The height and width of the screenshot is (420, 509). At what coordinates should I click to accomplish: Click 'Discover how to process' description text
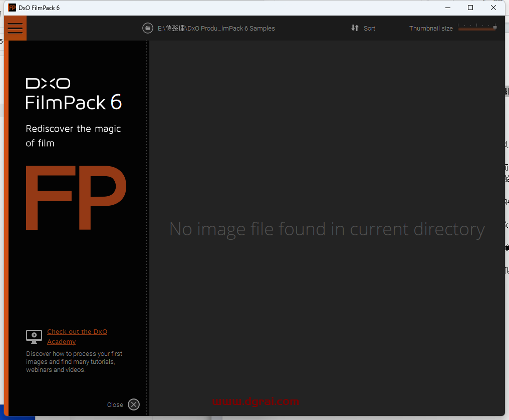tap(74, 361)
